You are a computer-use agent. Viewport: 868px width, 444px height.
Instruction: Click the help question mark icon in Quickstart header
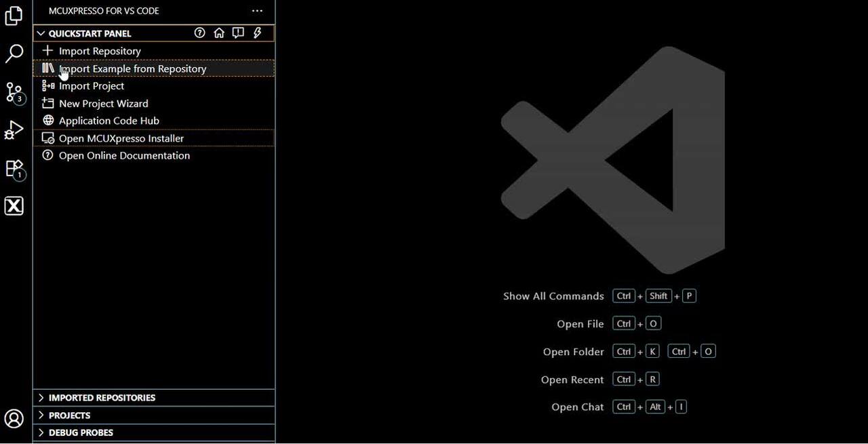coord(199,33)
